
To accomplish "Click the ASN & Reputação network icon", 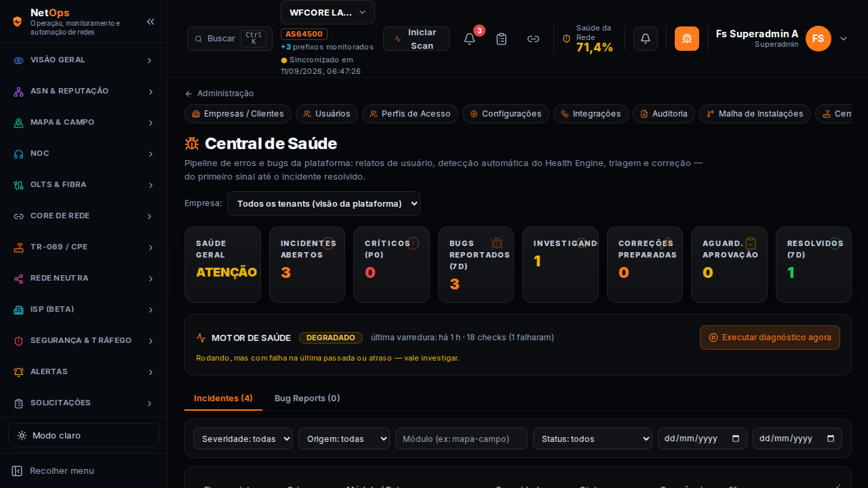I will pos(18,91).
